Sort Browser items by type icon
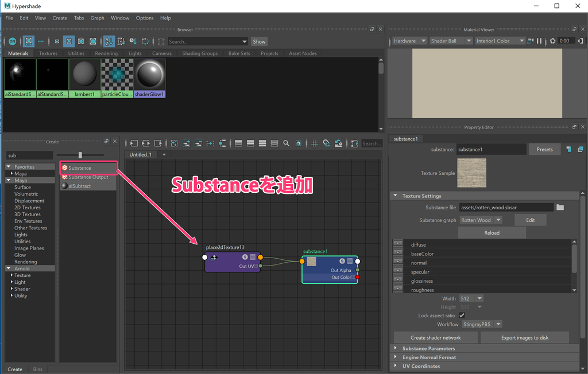Viewport: 588px width, 374px height. point(121,41)
